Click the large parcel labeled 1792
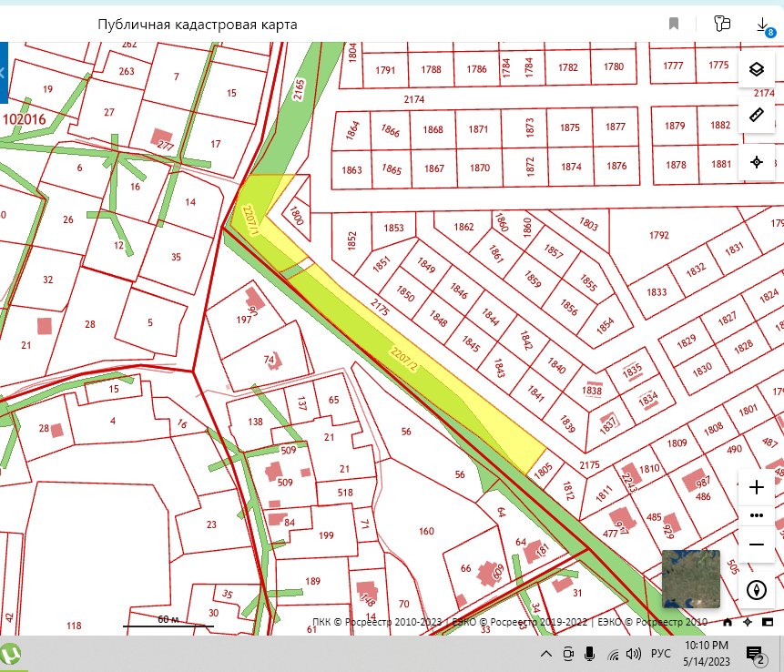Viewport: 784px width, 672px height. 658,235
